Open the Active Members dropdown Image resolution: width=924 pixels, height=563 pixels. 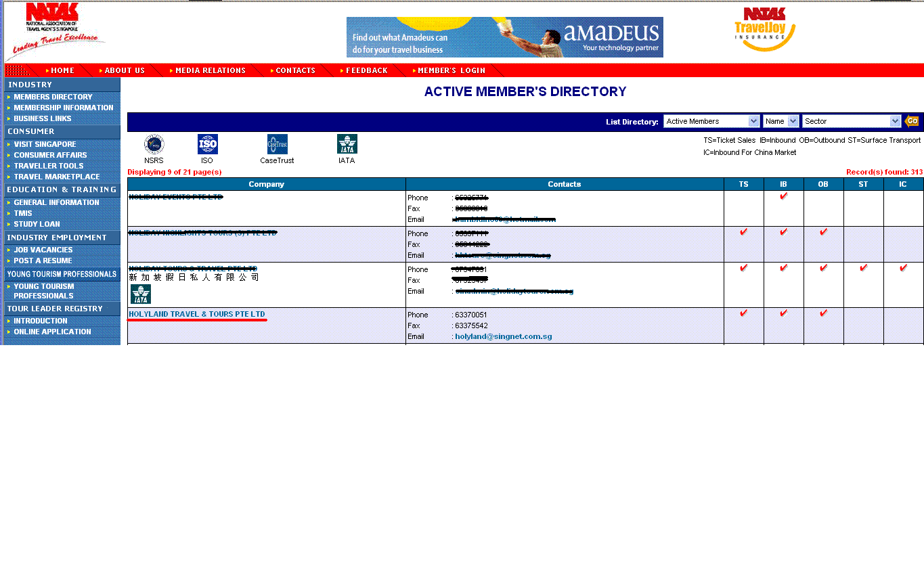pos(711,121)
